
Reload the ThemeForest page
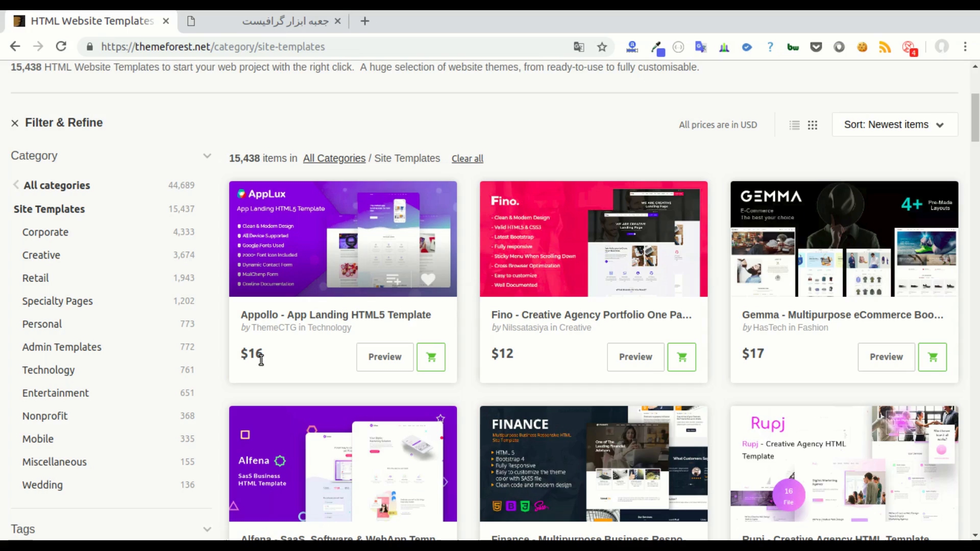click(61, 46)
